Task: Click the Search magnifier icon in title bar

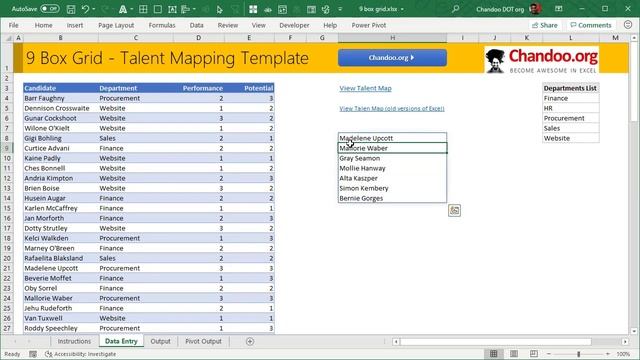Action: [x=456, y=9]
